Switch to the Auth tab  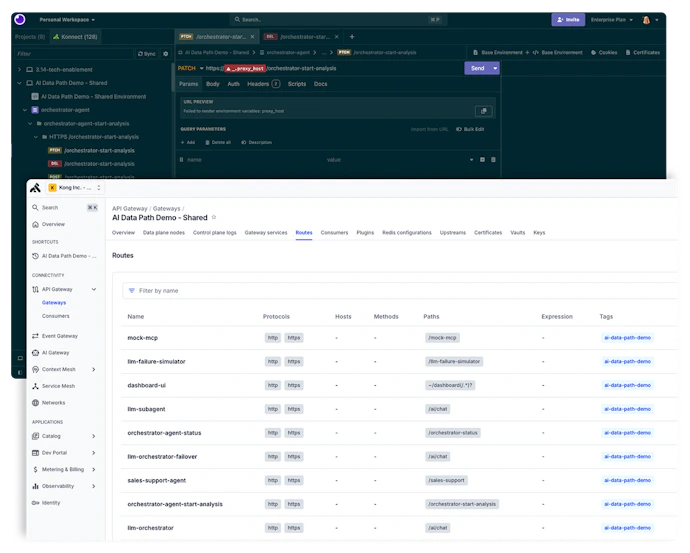tap(233, 84)
